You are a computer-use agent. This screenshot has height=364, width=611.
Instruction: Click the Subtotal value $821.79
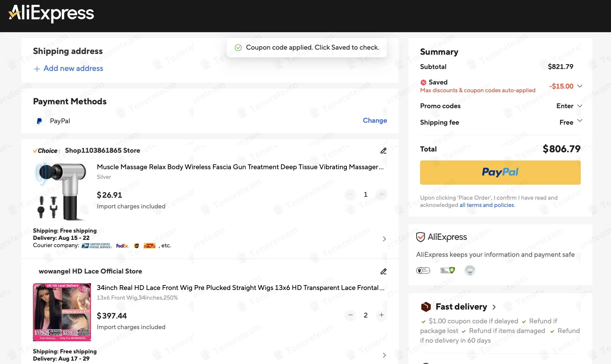point(560,67)
